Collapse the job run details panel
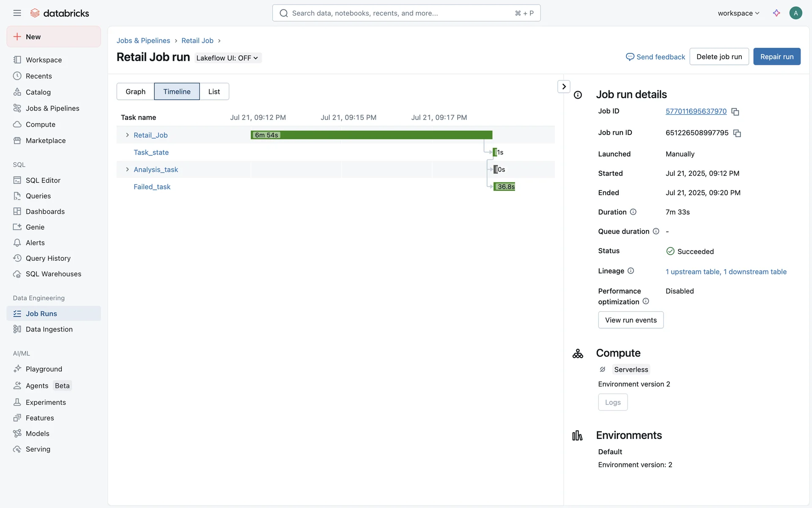The image size is (812, 508). [564, 86]
